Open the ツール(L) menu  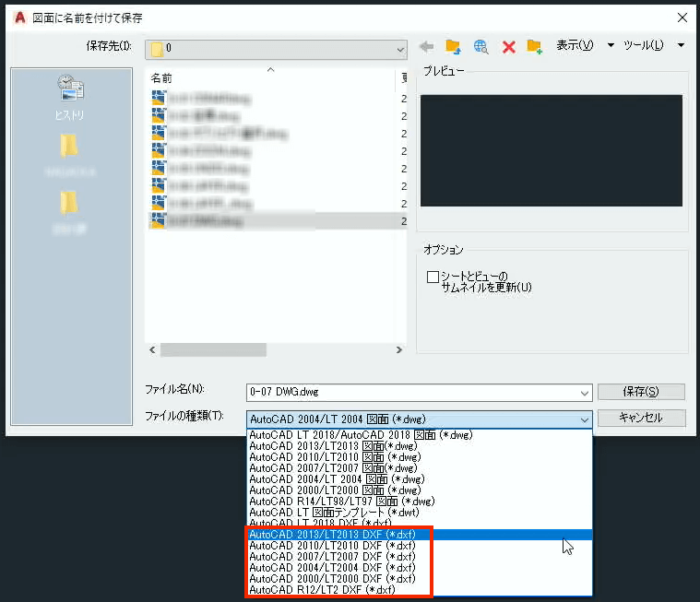[644, 45]
